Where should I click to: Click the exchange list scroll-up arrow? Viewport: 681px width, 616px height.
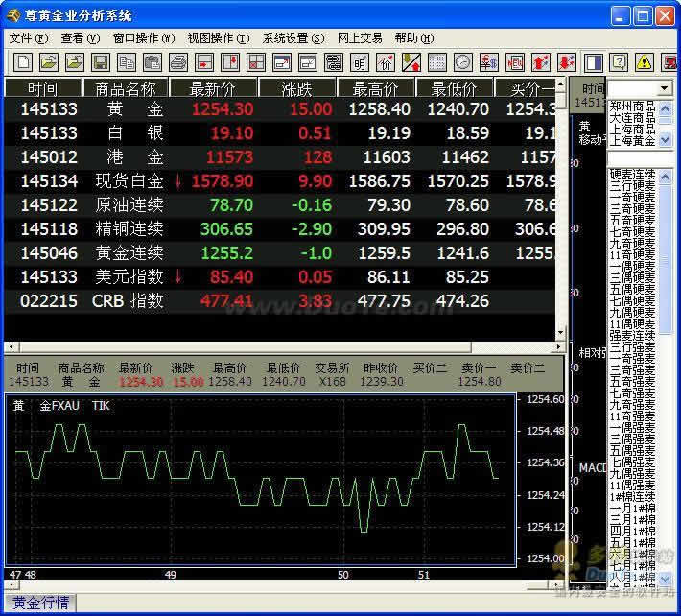[665, 107]
